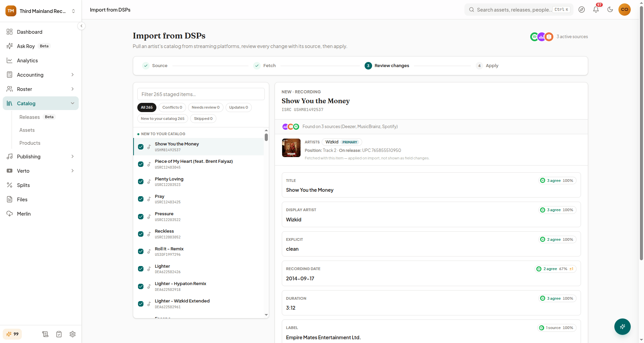The width and height of the screenshot is (644, 343).
Task: Uncheck Piece of My Heart item
Action: [141, 164]
